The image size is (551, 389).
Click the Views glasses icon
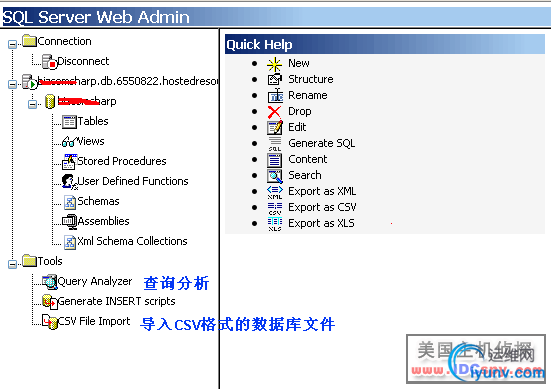point(69,141)
